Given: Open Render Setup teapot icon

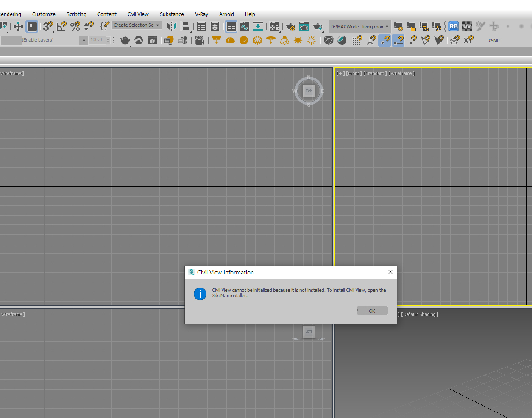Looking at the screenshot, I should (x=290, y=27).
